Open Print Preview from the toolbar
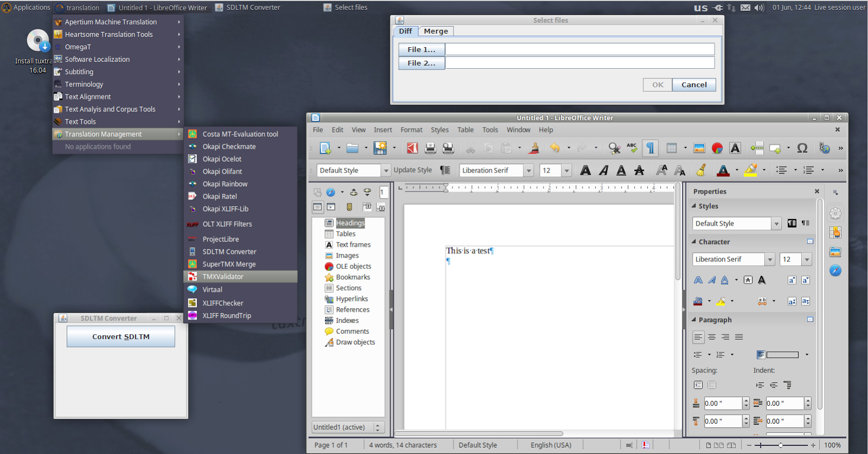The image size is (868, 454). (448, 148)
